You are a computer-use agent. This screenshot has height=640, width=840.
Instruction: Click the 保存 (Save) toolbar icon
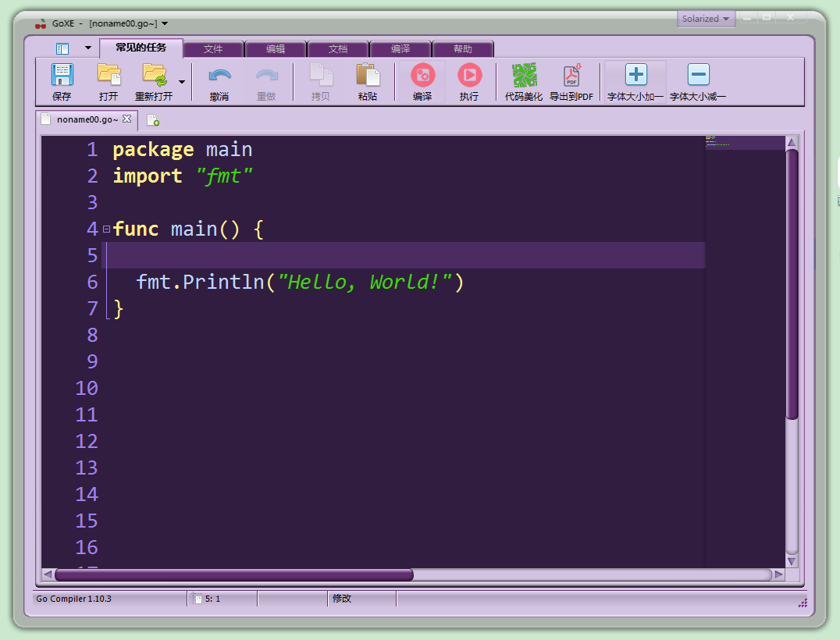tap(62, 76)
